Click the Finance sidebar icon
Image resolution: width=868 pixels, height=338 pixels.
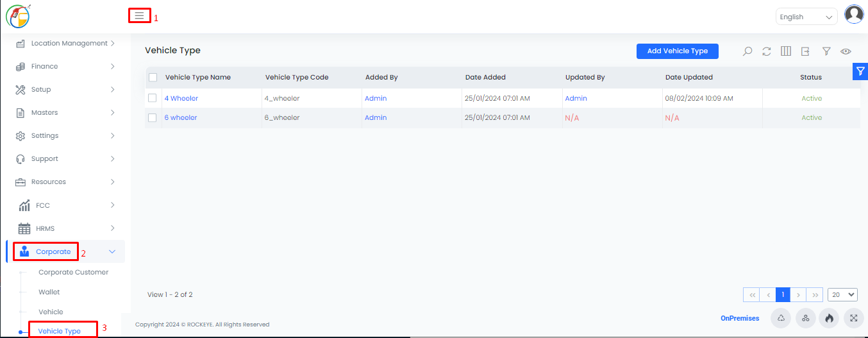tap(20, 67)
